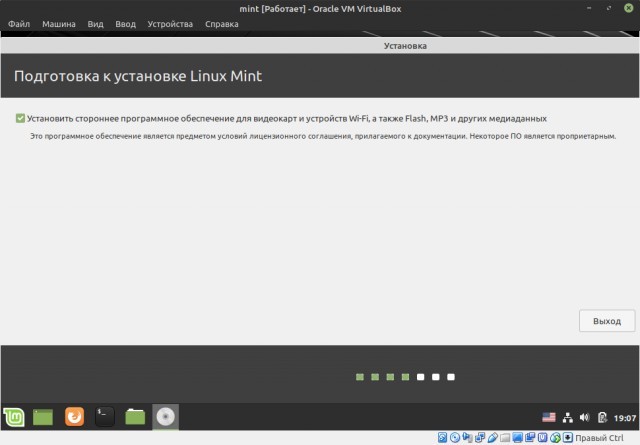Click the VirtualBox network adapter indicator
The width and height of the screenshot is (640, 445).
point(480,438)
